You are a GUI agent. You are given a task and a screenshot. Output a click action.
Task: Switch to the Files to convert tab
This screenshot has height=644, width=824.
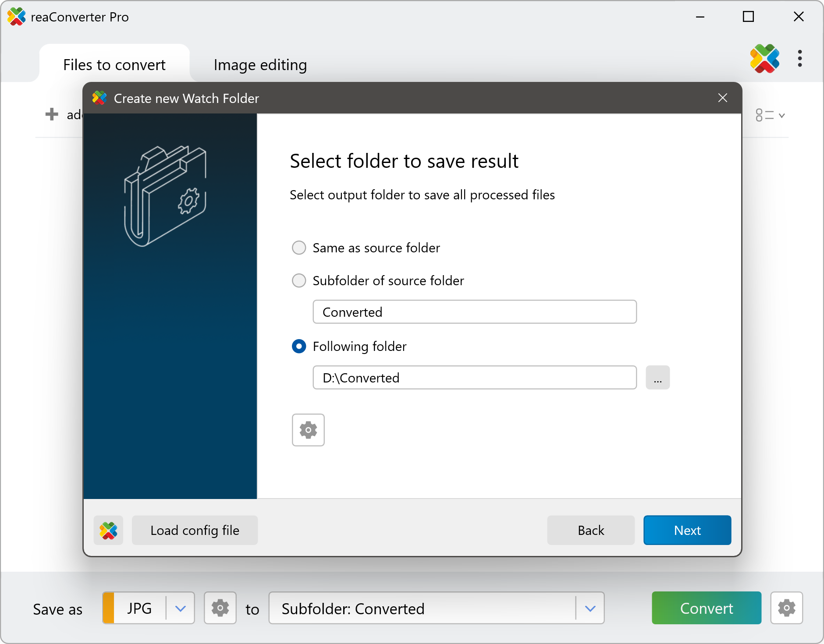click(114, 65)
